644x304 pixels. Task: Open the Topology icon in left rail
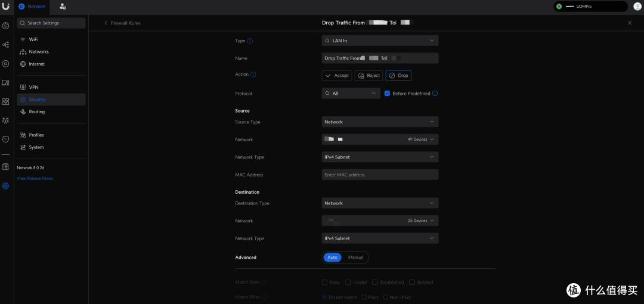pos(6,44)
